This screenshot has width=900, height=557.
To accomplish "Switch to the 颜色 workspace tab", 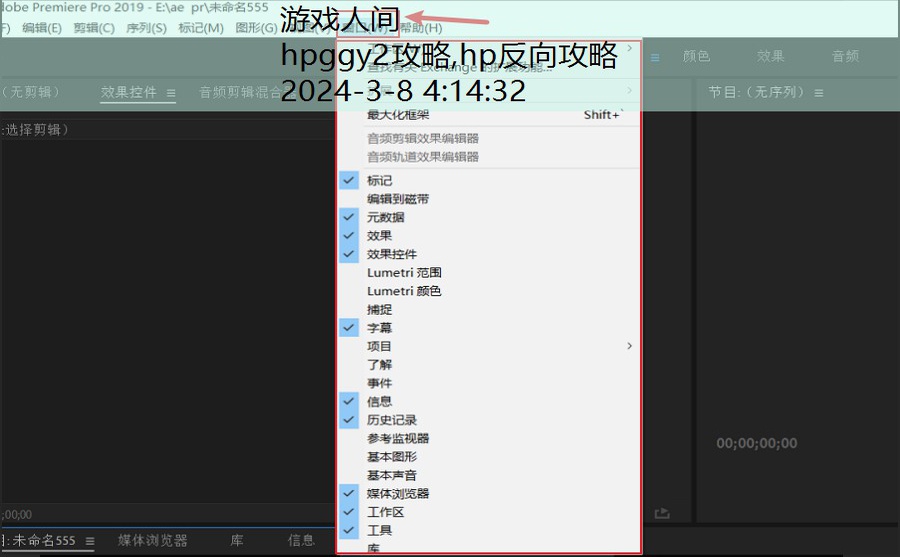I will [696, 56].
